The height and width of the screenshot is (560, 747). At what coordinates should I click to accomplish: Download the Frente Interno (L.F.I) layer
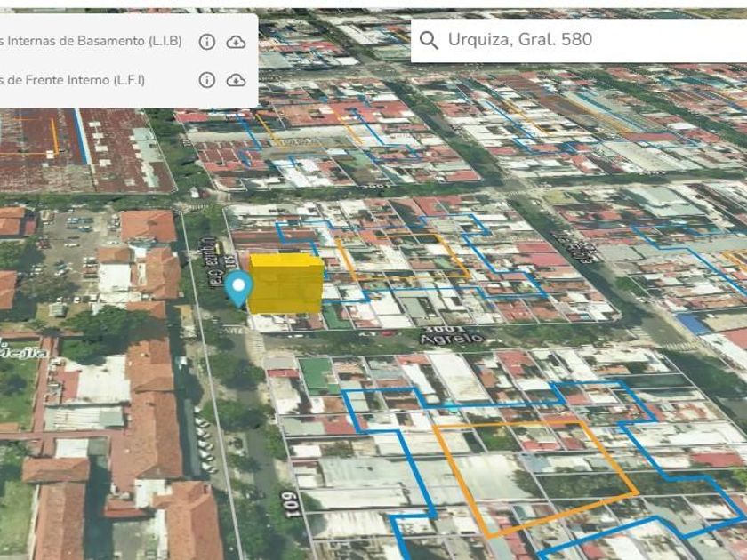(x=236, y=80)
